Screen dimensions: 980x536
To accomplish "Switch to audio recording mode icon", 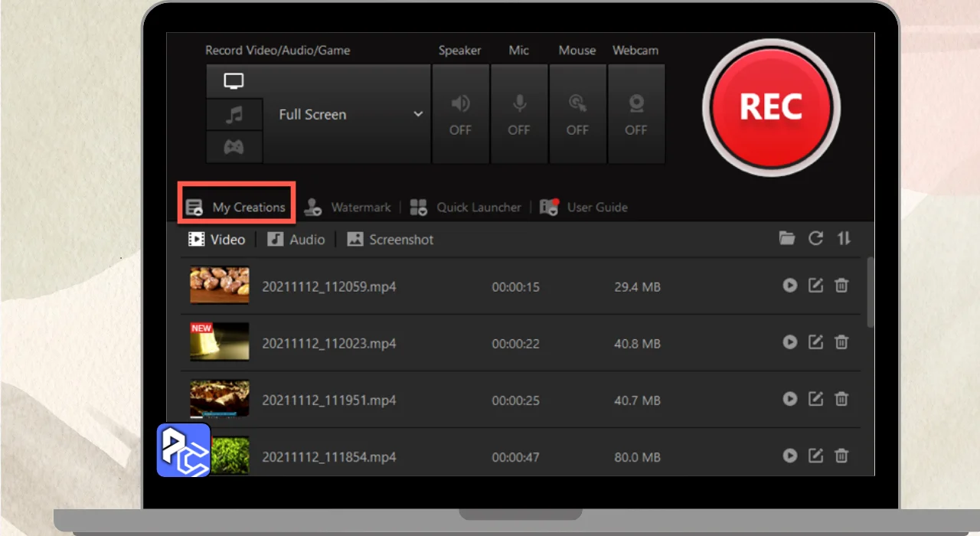I will pos(234,115).
